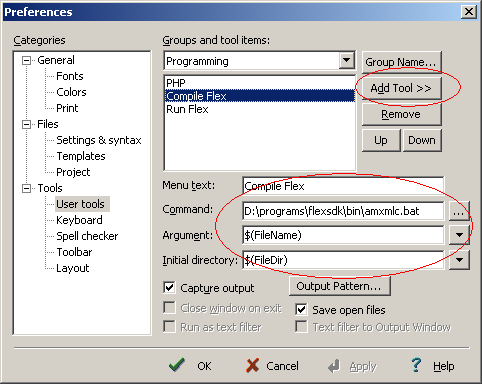This screenshot has height=384, width=482.
Task: Select Print category
Action: [x=67, y=108]
